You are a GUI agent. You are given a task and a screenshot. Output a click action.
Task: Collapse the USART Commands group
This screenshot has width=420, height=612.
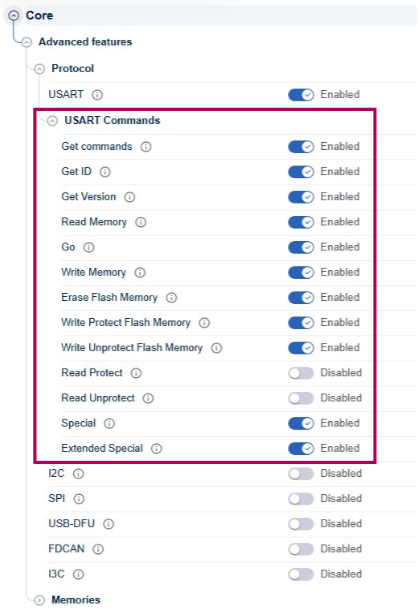pyautogui.click(x=52, y=121)
